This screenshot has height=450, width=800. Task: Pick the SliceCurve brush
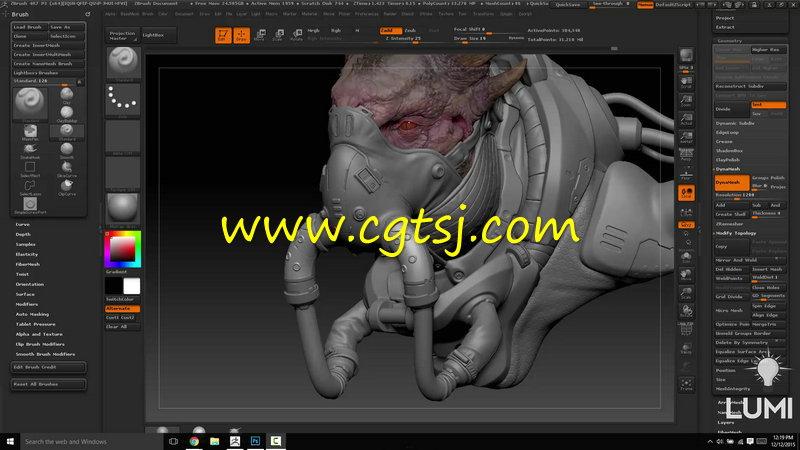coord(67,169)
